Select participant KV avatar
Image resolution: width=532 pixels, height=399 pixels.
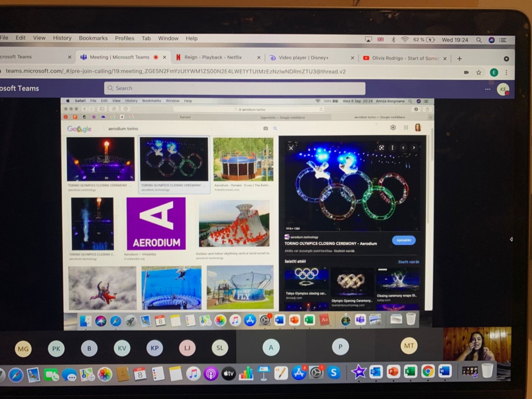point(122,348)
